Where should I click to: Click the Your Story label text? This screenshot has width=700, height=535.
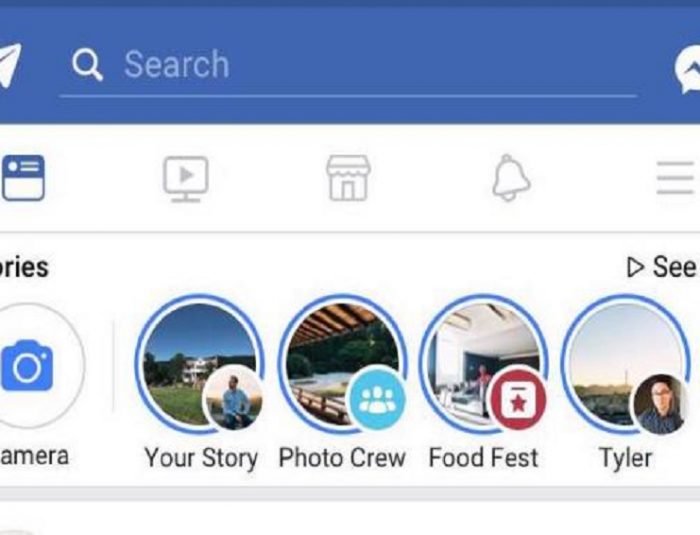[201, 458]
